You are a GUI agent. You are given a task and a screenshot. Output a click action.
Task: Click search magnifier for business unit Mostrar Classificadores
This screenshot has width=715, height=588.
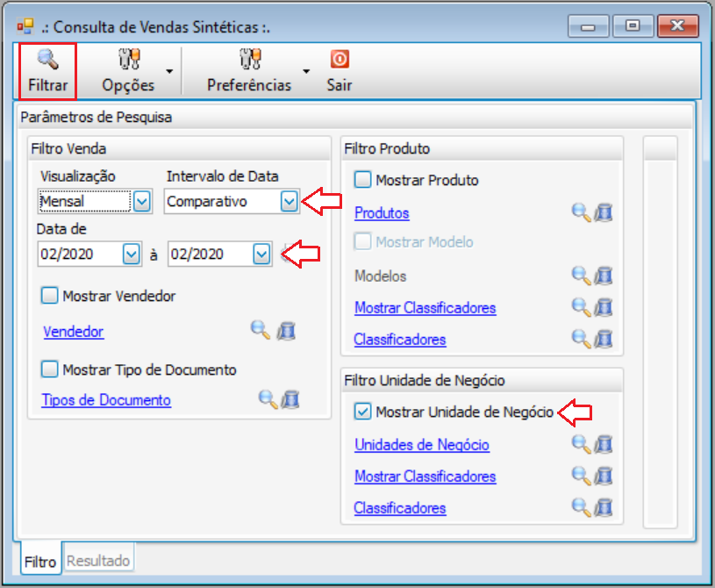[582, 476]
